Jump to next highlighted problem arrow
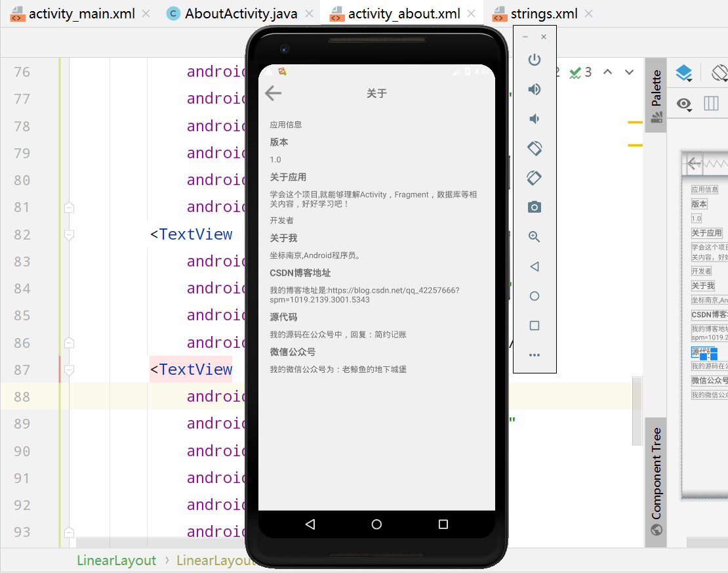Image resolution: width=728 pixels, height=573 pixels. click(629, 72)
